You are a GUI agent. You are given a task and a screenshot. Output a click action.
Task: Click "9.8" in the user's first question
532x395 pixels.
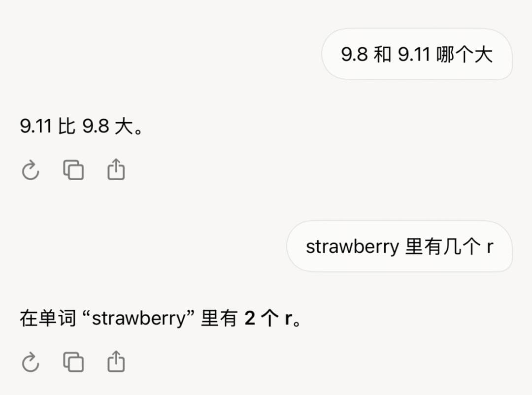(354, 55)
